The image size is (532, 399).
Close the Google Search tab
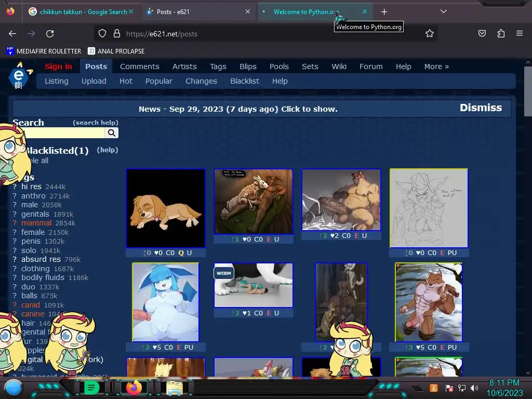click(131, 11)
